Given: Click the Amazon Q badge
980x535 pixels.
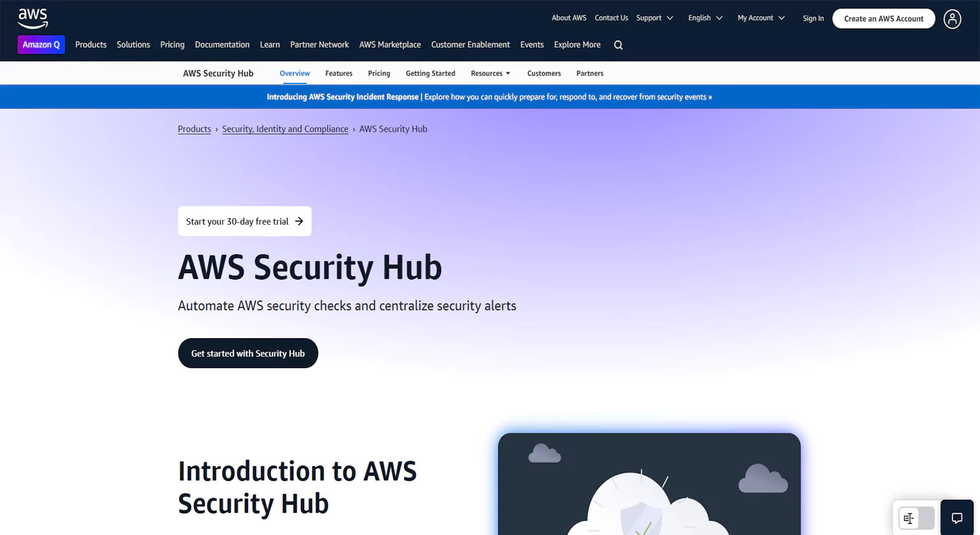Looking at the screenshot, I should (41, 45).
